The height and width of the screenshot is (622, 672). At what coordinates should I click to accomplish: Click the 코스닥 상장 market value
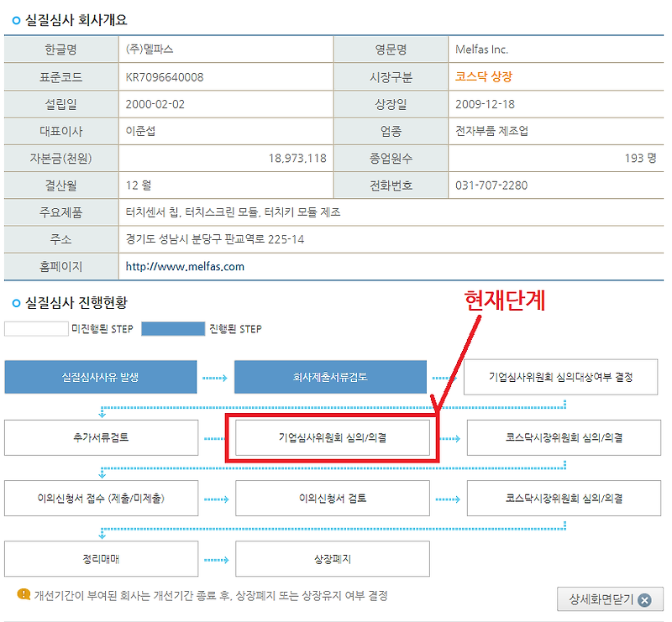[x=484, y=76]
